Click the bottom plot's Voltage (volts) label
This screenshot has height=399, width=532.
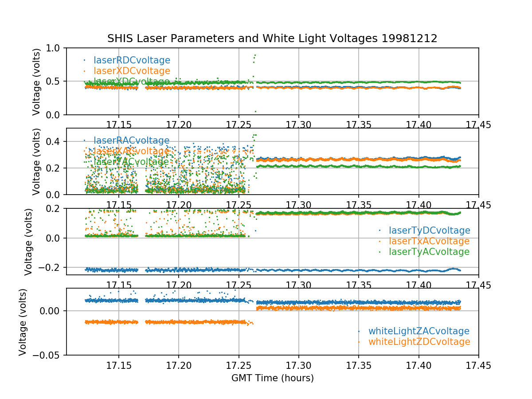23,322
